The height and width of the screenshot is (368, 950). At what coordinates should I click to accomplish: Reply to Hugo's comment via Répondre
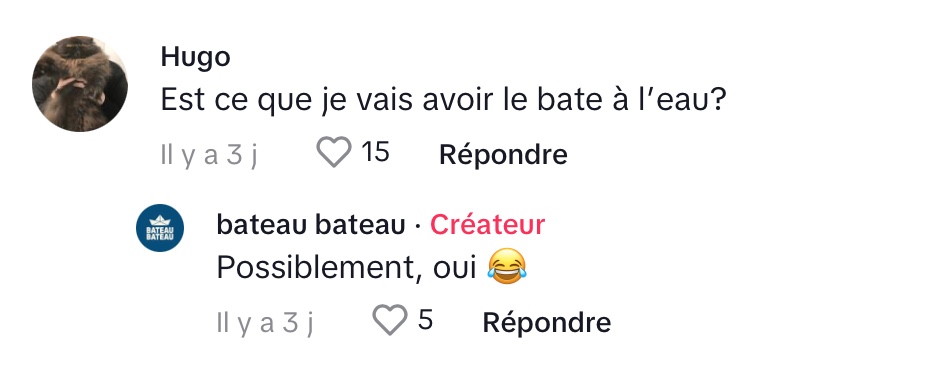503,154
